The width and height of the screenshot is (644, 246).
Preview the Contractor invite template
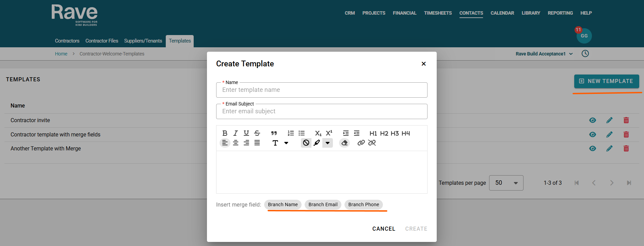(593, 120)
